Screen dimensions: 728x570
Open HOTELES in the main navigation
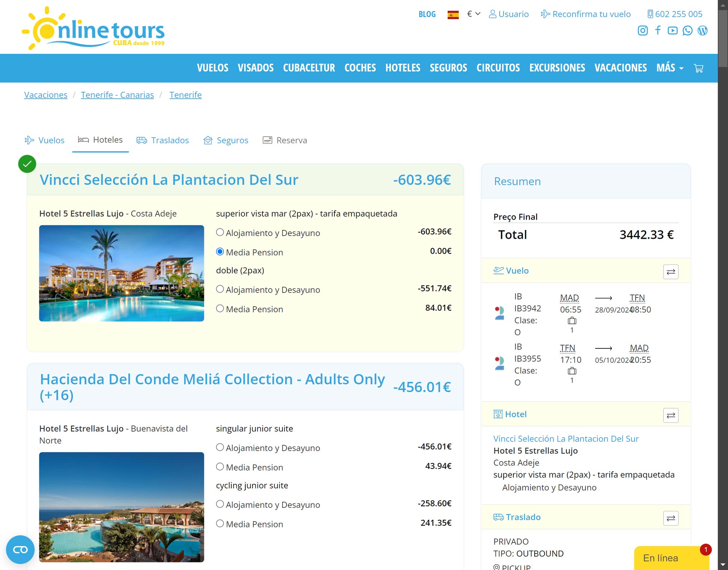403,68
